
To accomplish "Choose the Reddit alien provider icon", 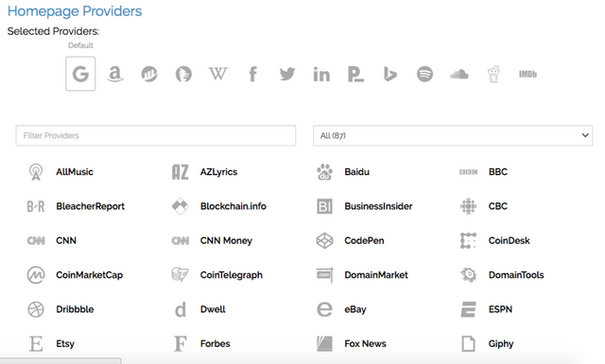I will coord(493,74).
